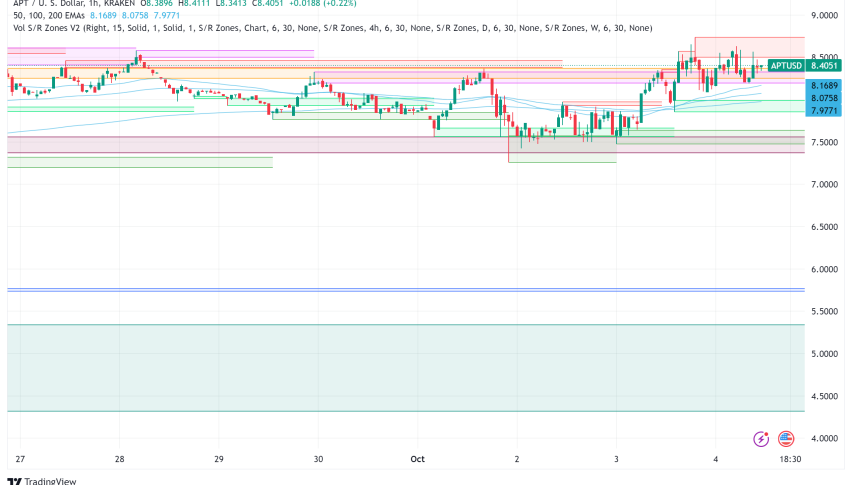The height and width of the screenshot is (485, 852).
Task: Click the 29 date label on time axis
Action: click(218, 459)
